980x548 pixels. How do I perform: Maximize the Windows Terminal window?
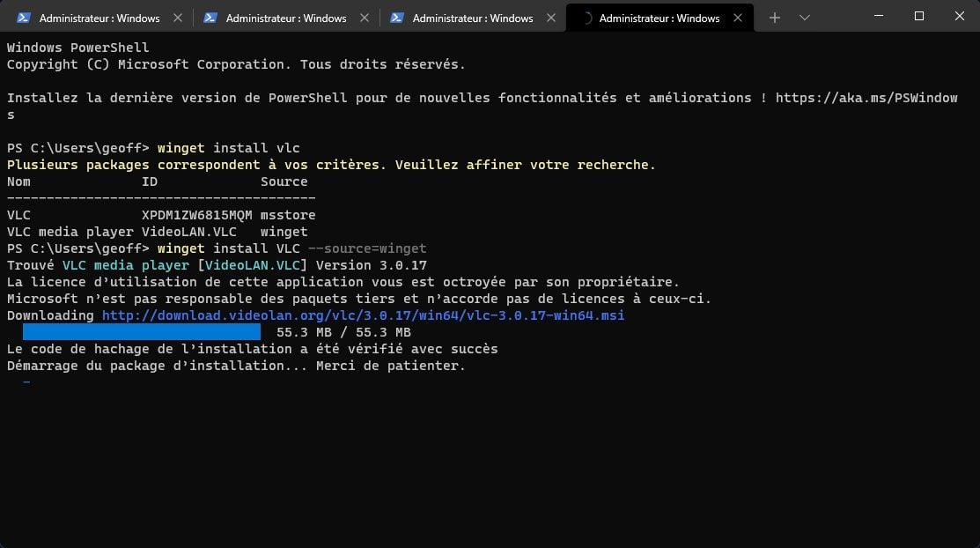click(918, 16)
